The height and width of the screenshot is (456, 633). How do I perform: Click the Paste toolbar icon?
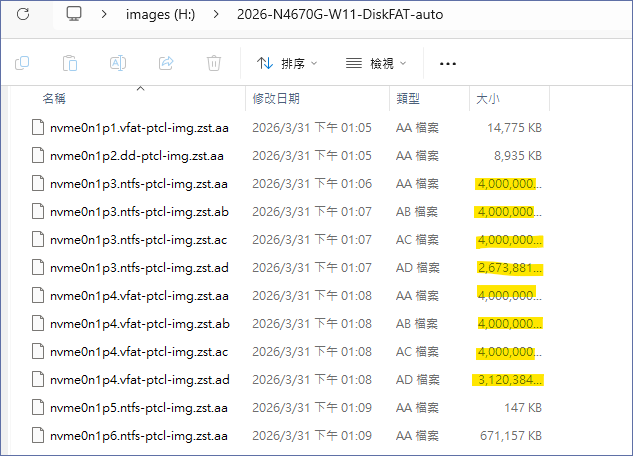pos(70,63)
